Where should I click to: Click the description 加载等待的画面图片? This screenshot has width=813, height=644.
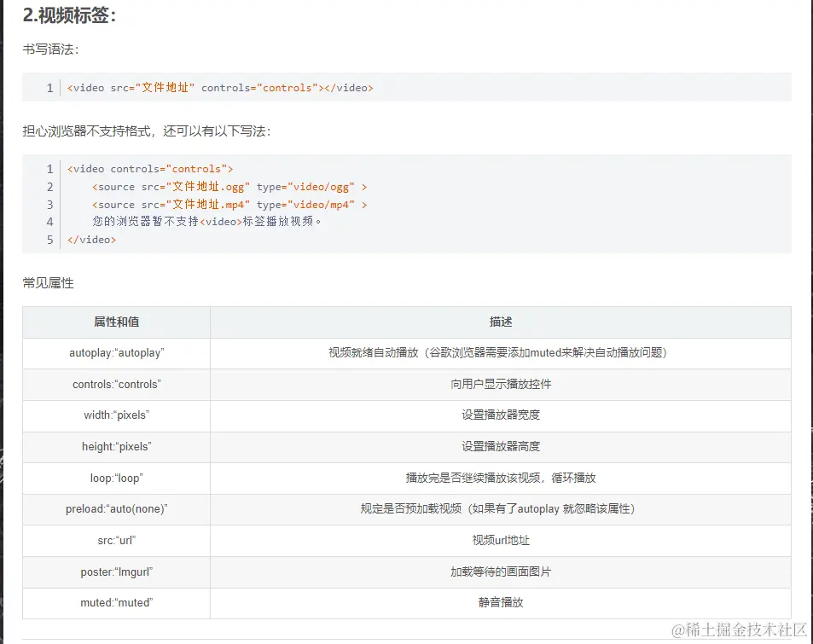[x=501, y=572]
